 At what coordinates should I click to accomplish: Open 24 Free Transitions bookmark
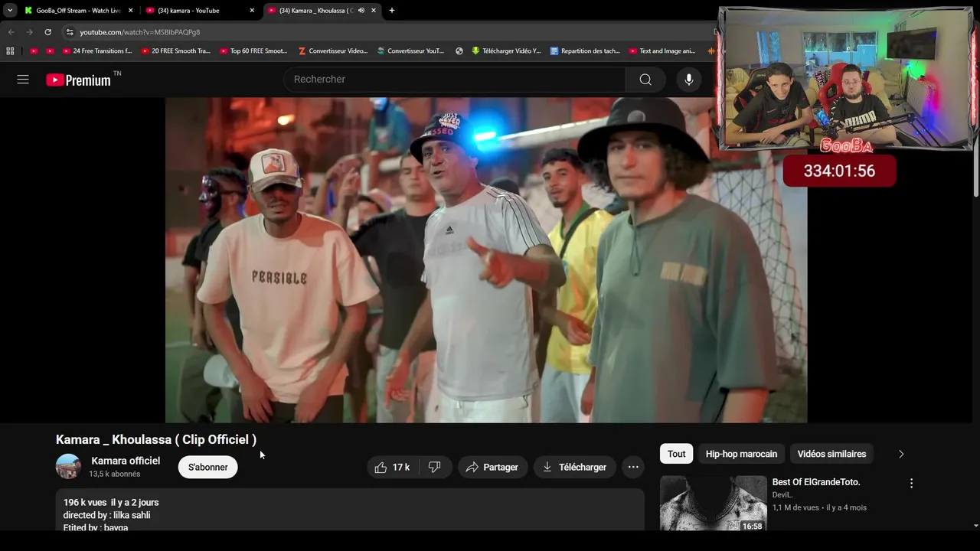[97, 51]
